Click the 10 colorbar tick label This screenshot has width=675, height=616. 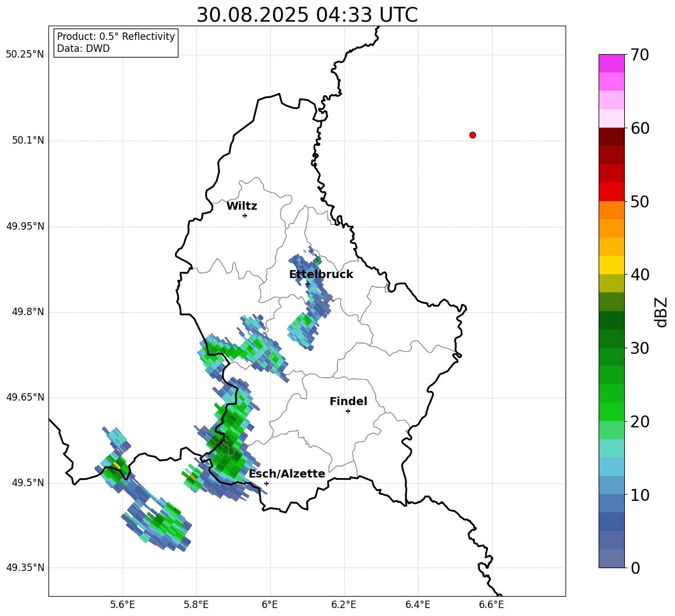click(x=640, y=495)
